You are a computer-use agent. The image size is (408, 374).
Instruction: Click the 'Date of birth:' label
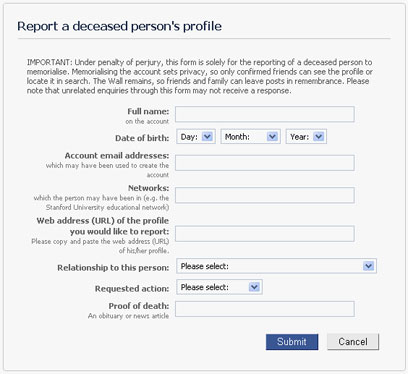tap(142, 138)
